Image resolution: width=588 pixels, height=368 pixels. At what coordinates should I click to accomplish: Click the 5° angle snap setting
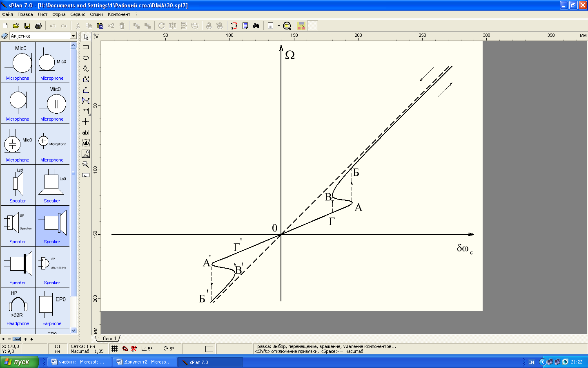click(147, 349)
